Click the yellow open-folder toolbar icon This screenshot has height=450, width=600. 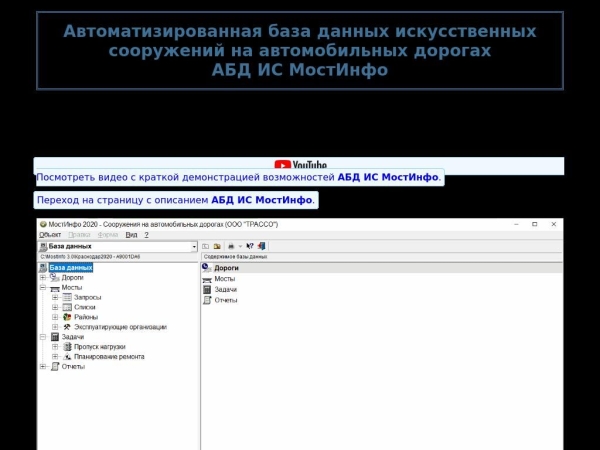point(217,246)
